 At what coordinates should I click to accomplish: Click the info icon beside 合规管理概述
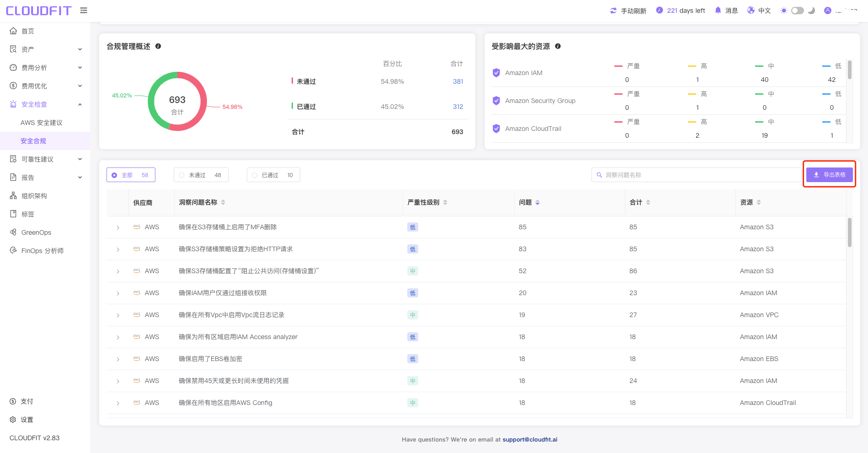click(x=158, y=46)
